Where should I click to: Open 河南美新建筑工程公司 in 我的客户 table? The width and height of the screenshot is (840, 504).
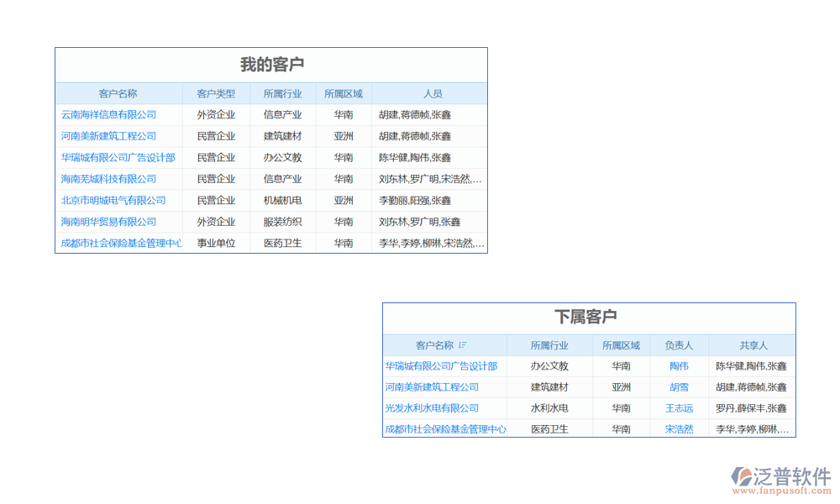(x=108, y=136)
